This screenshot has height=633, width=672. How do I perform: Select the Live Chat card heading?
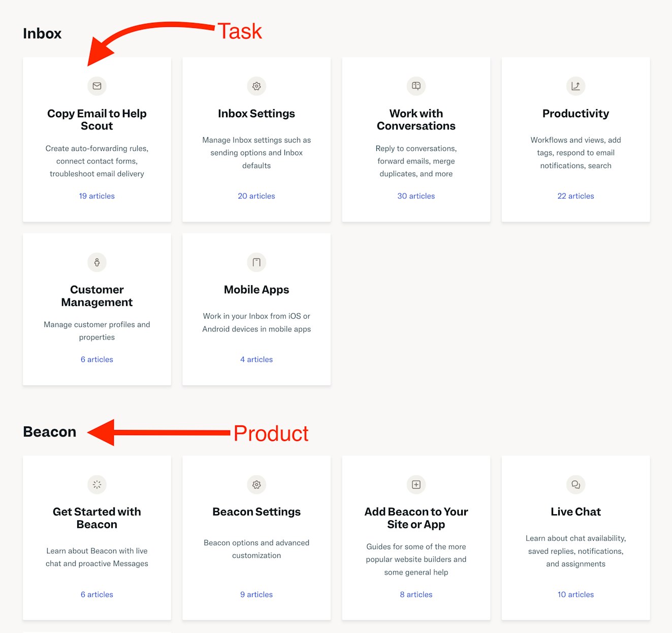(575, 512)
